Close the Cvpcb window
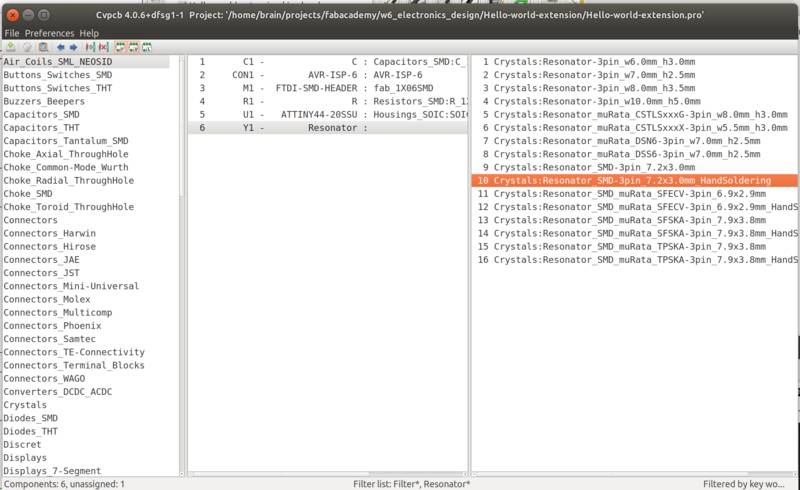The image size is (800, 490). click(13, 15)
